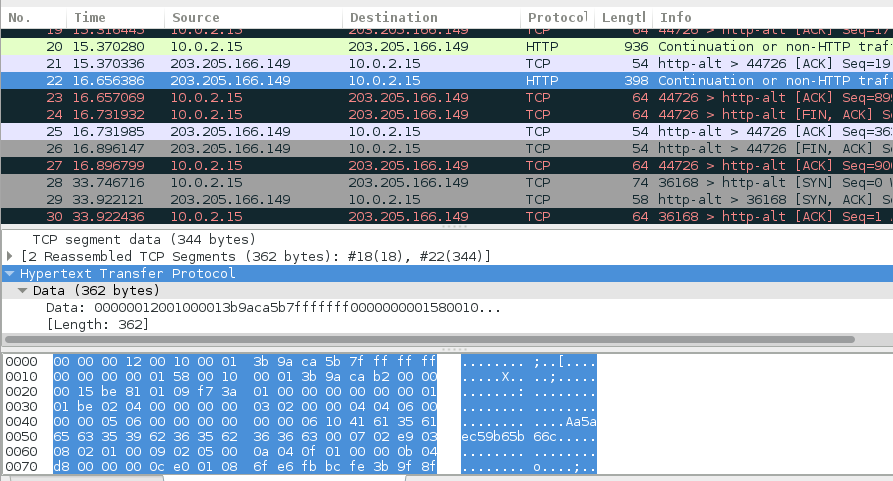Click hex row at offset 0030
The width and height of the screenshot is (893, 481).
coord(245,406)
